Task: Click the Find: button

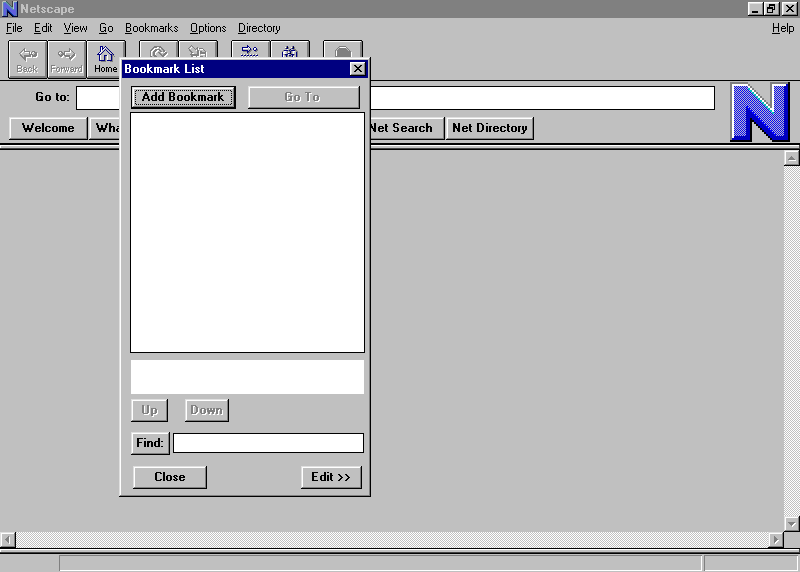Action: [x=150, y=443]
